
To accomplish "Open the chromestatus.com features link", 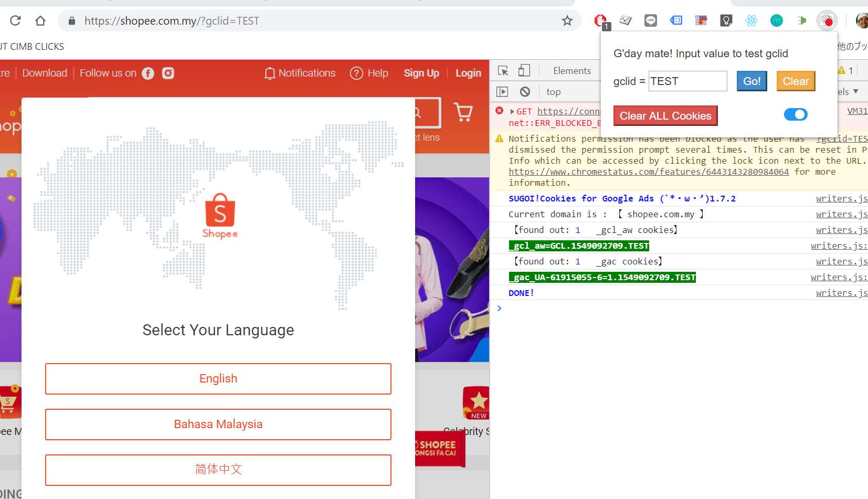I will tap(649, 172).
